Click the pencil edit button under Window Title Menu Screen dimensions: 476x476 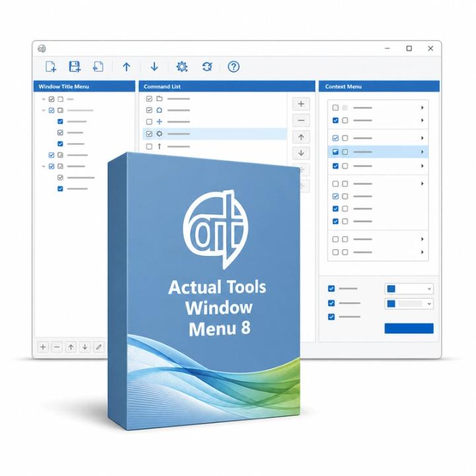pos(99,346)
